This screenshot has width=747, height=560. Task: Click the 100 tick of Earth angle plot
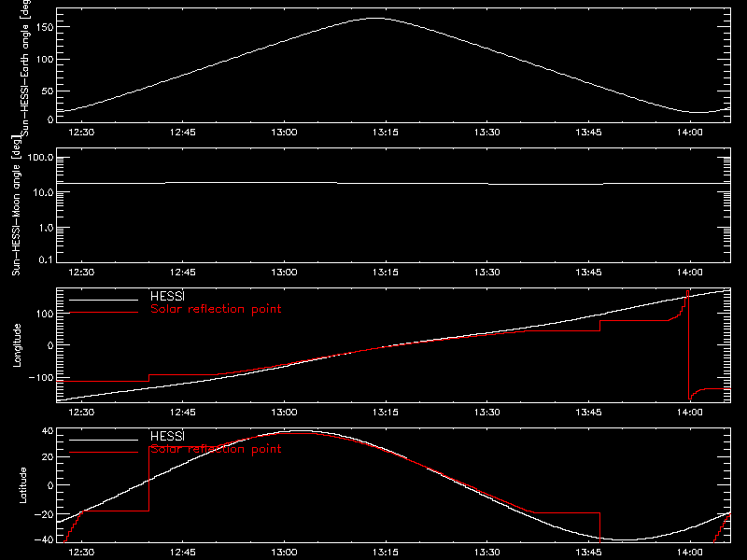coord(44,60)
